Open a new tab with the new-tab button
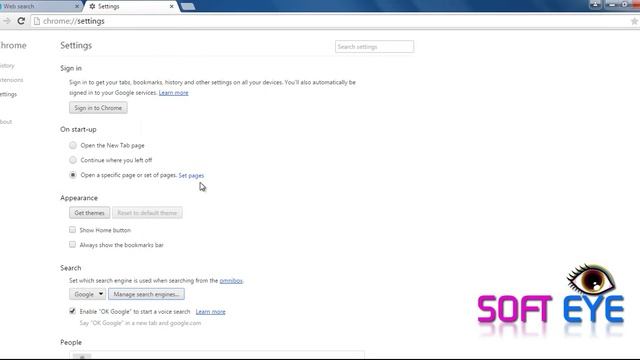Image resolution: width=640 pixels, height=360 pixels. [188, 7]
